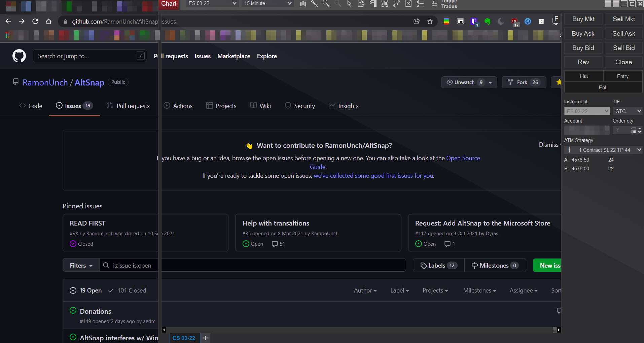The width and height of the screenshot is (644, 343).
Task: Click the GitHub logo
Action: tap(19, 56)
